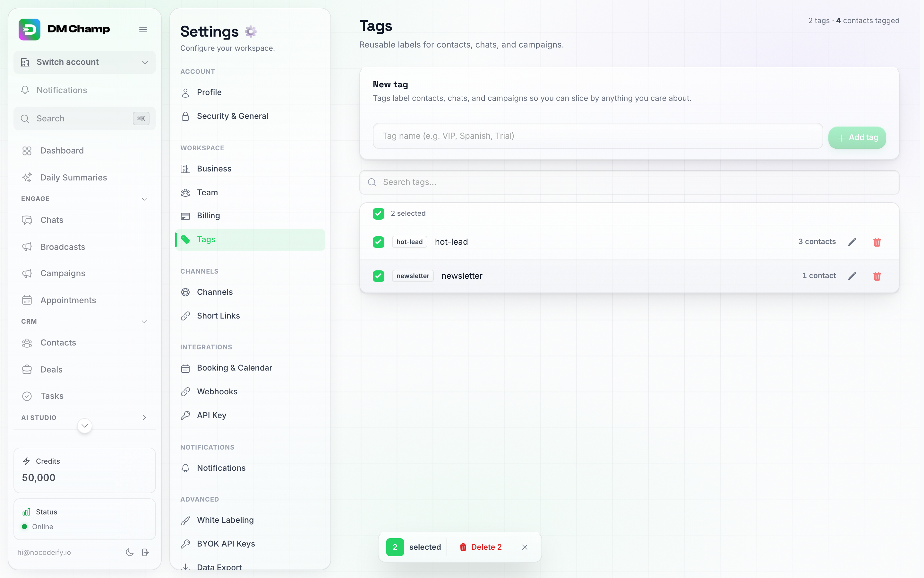
Task: Click the 50,000 credits value
Action: 38,478
